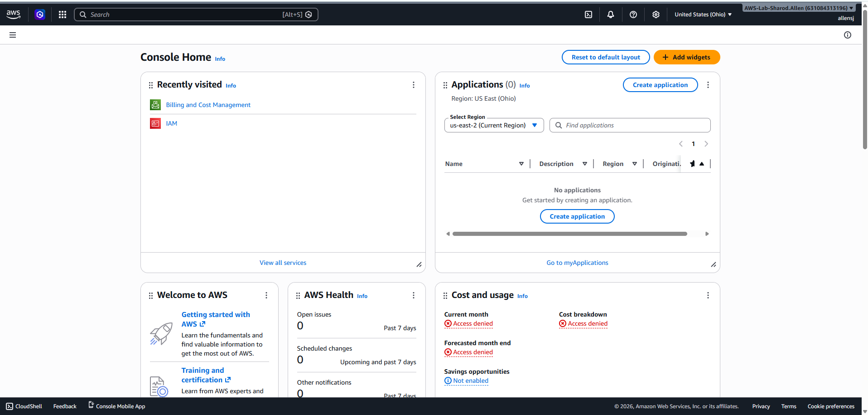This screenshot has width=868, height=415.
Task: Grab the AWS Health widget drag handle
Action: (298, 296)
